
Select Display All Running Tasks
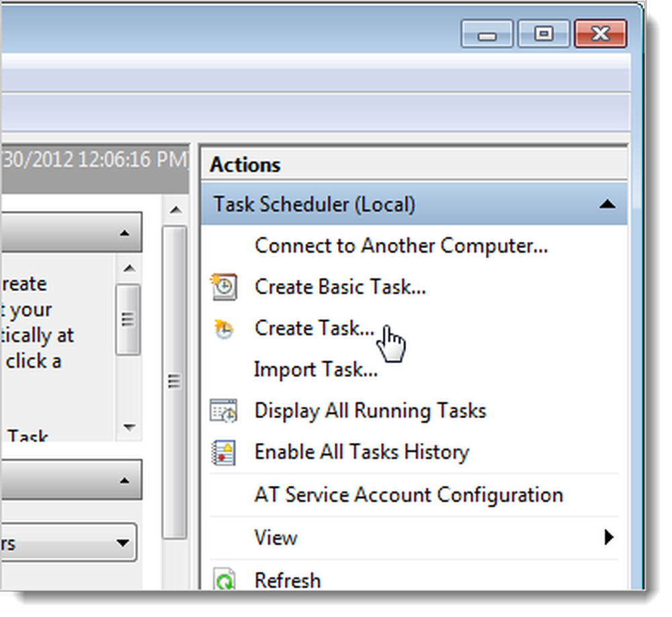click(370, 411)
